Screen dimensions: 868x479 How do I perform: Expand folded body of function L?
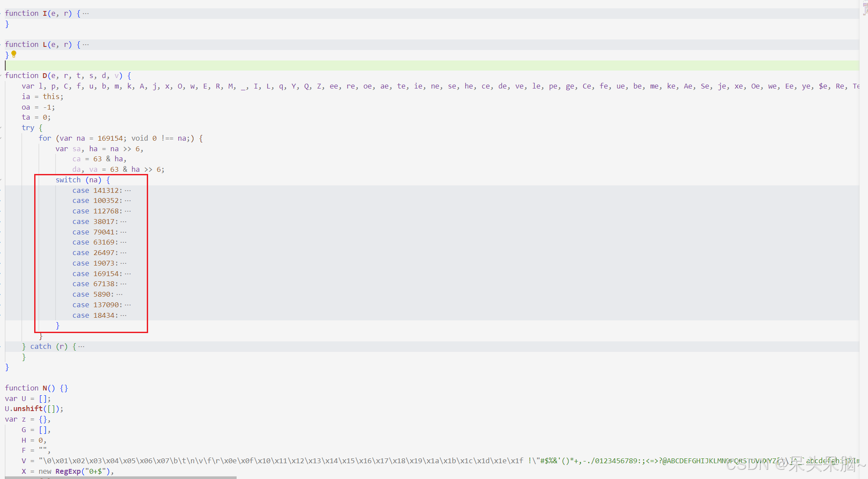86,45
